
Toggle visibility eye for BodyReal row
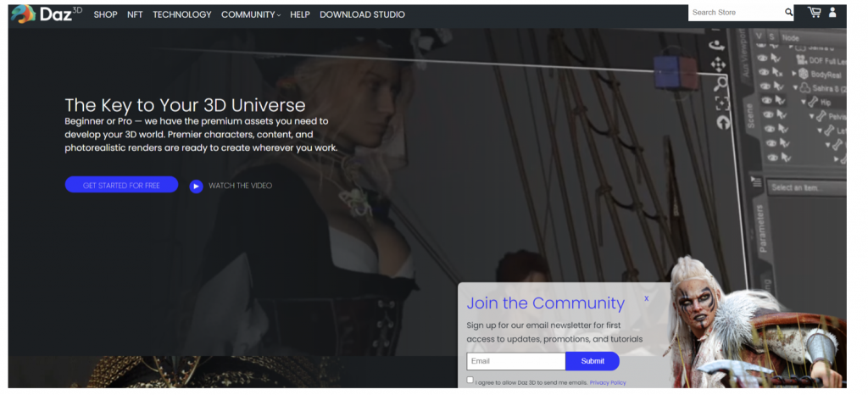coord(764,72)
